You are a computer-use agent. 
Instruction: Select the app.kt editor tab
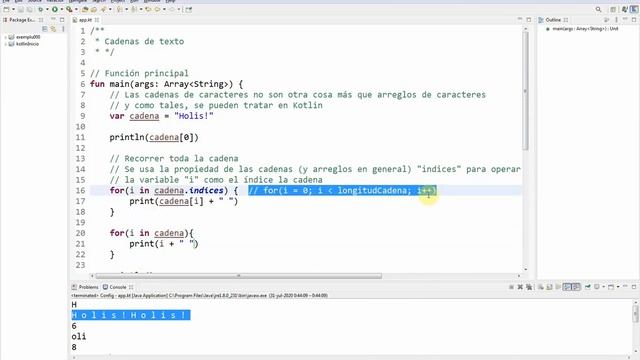(85, 20)
